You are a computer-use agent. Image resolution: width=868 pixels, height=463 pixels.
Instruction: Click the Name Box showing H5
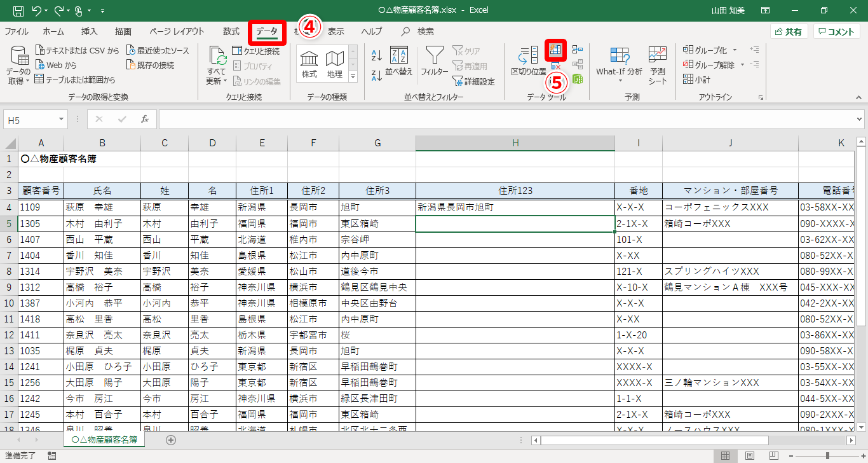tap(31, 120)
